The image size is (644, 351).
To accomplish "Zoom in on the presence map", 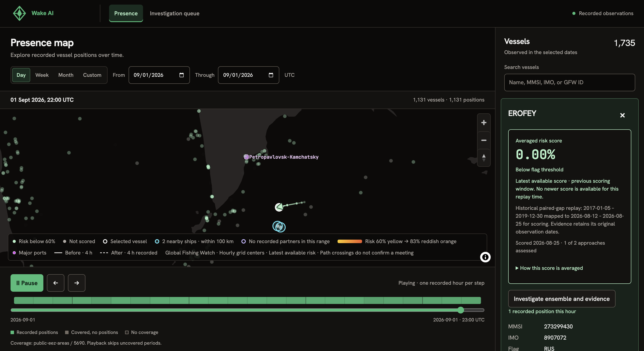I will click(483, 123).
